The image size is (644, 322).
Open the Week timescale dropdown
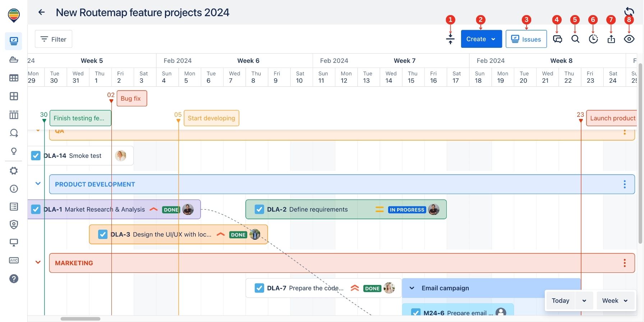tap(615, 300)
